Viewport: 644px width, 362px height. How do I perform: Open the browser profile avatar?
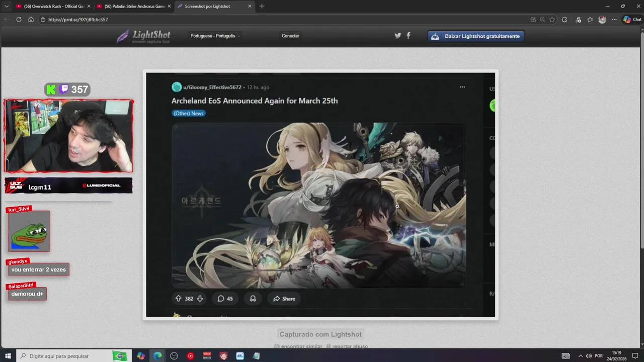point(602,20)
